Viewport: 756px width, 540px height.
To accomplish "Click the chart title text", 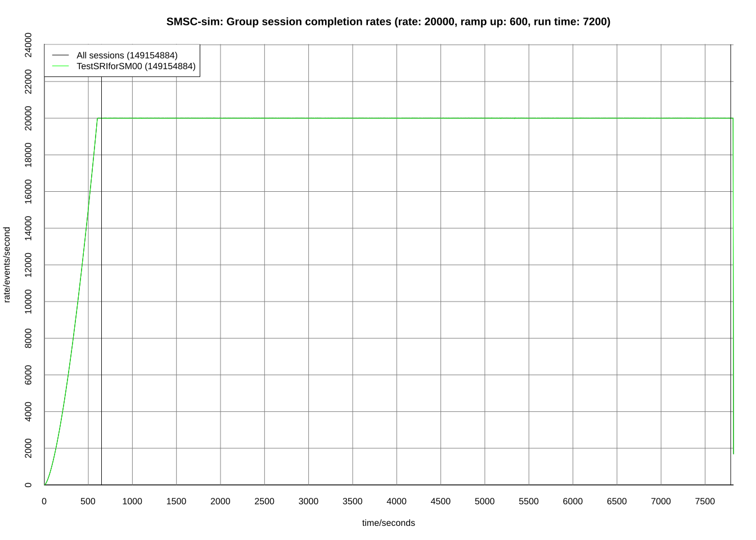I will tap(388, 22).
